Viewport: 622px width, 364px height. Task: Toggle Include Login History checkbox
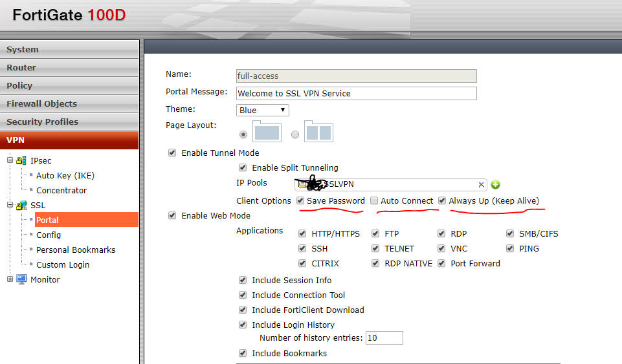(x=243, y=325)
